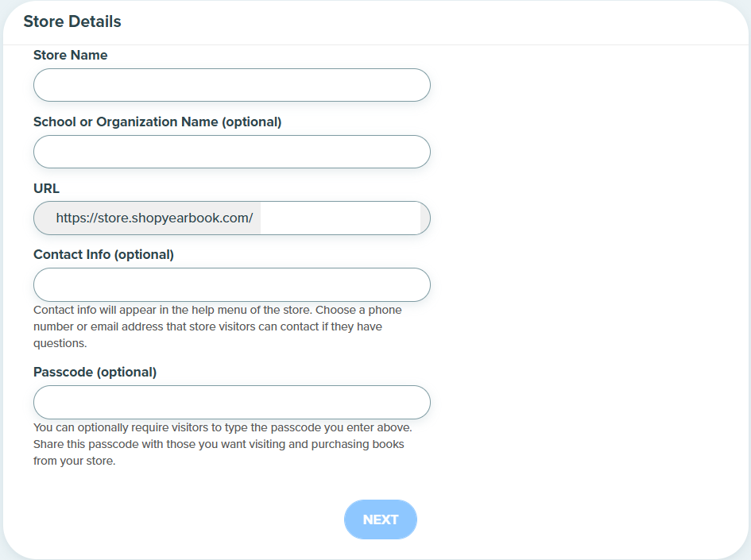Click 'from your store.' text below Passcode
The width and height of the screenshot is (751, 560).
pyautogui.click(x=74, y=461)
